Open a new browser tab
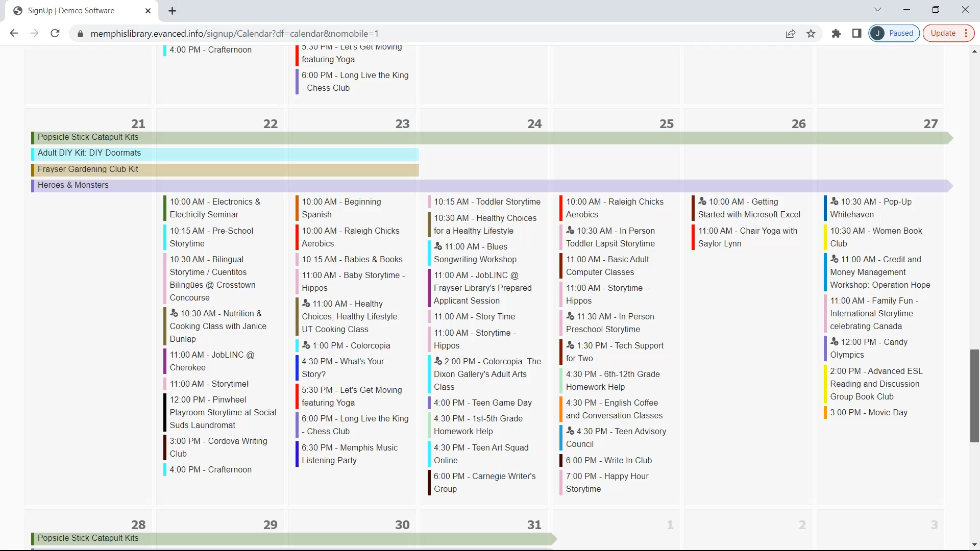The height and width of the screenshot is (551, 980). pyautogui.click(x=173, y=11)
